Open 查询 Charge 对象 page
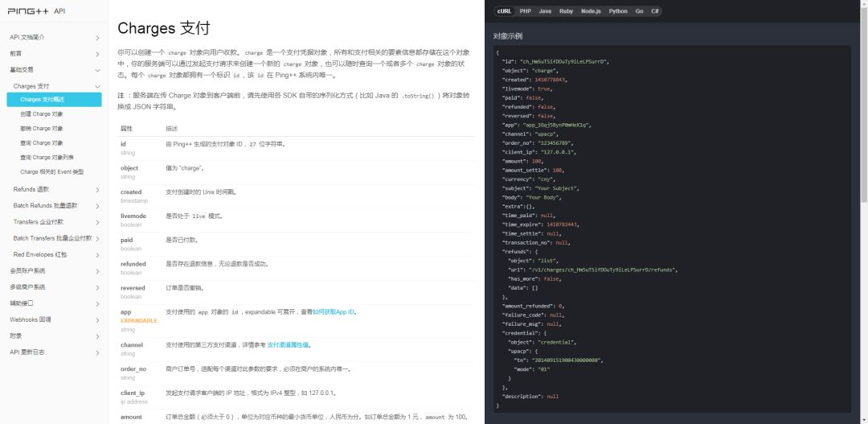 point(42,143)
